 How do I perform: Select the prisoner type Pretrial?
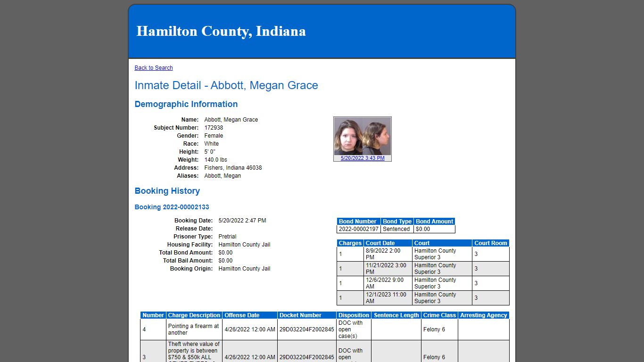228,237
